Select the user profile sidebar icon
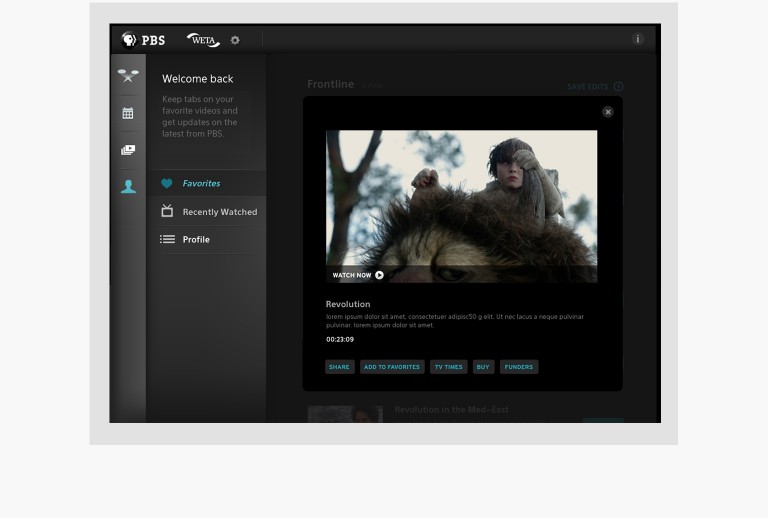The height and width of the screenshot is (518, 768). click(x=128, y=187)
